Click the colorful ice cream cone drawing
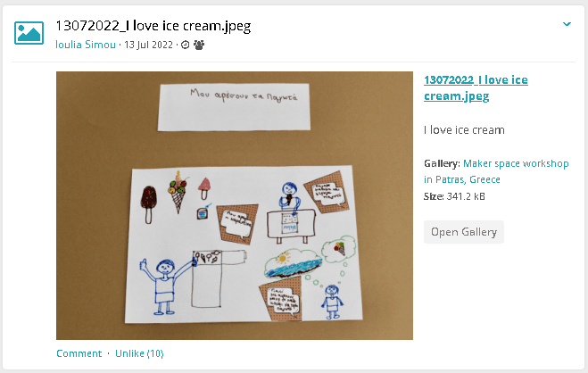The width and height of the screenshot is (588, 373). [x=178, y=192]
